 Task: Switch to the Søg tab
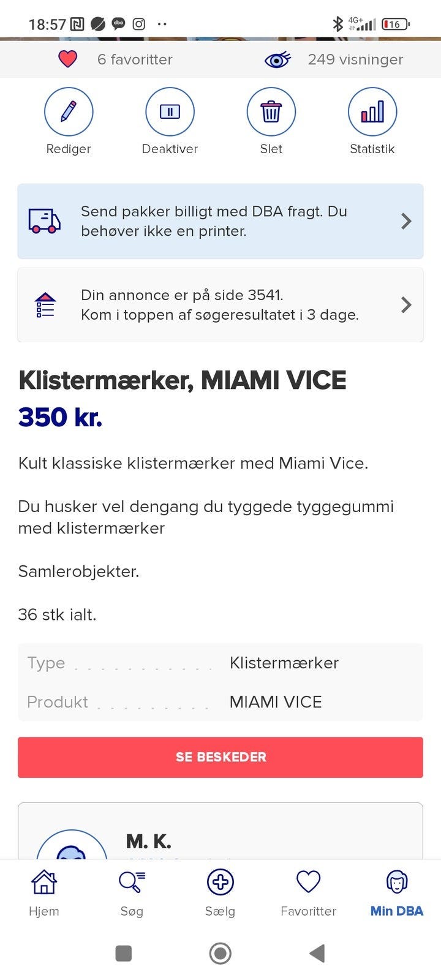pos(132,893)
